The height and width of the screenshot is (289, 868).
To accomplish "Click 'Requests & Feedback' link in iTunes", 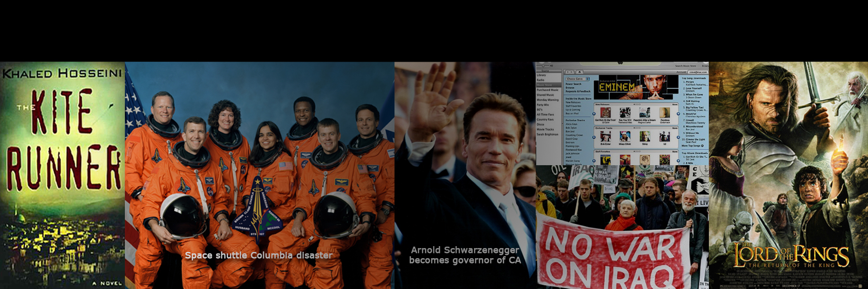I will [578, 92].
